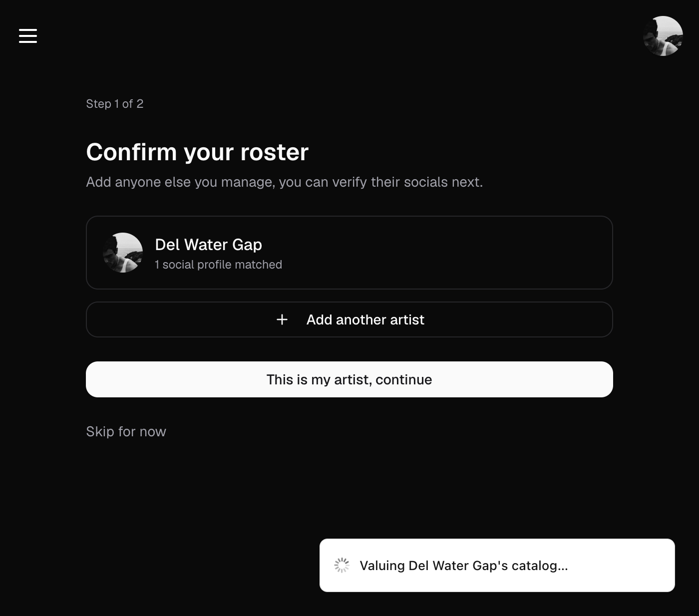699x616 pixels.
Task: Click the Del Water Gap artist photo
Action: tap(123, 253)
